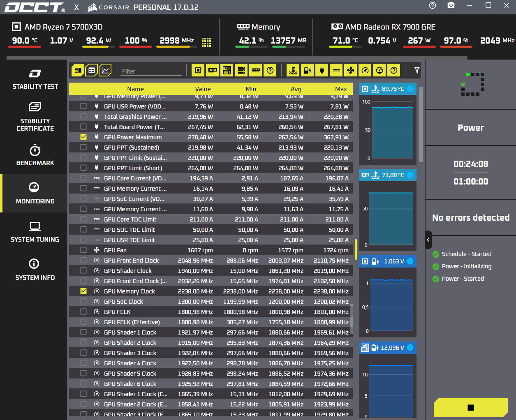
Task: Toggle the voltage sensor type icon
Action: [x=308, y=70]
